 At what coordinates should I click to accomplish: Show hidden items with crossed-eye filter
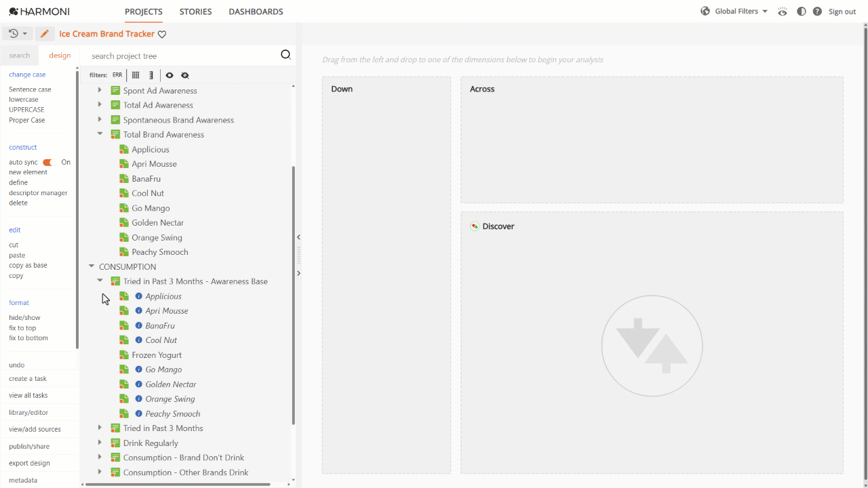pyautogui.click(x=185, y=75)
